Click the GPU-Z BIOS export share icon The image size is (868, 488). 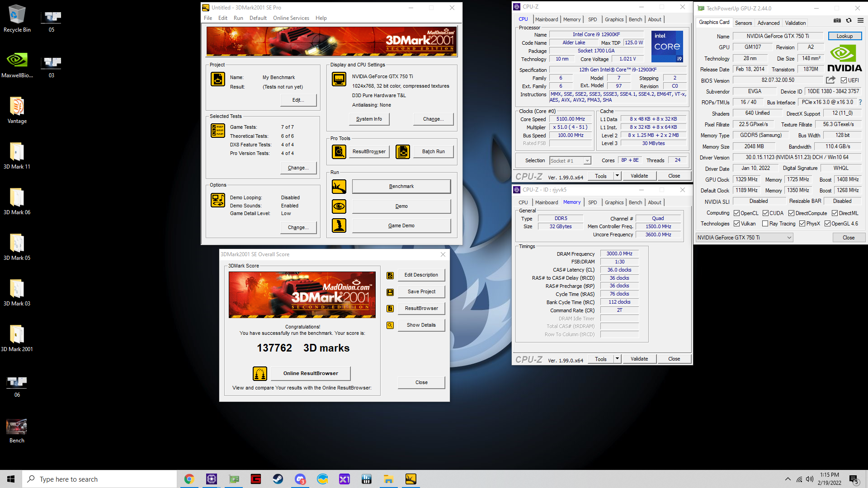830,80
